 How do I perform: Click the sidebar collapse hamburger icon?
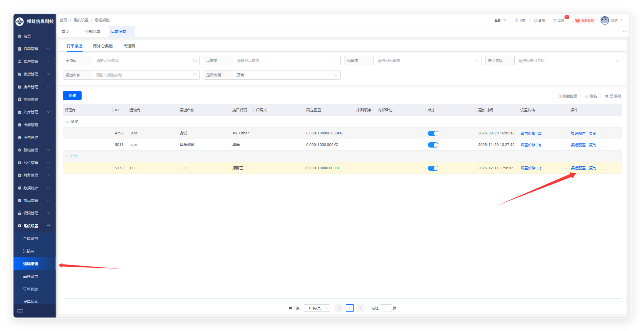point(20,311)
